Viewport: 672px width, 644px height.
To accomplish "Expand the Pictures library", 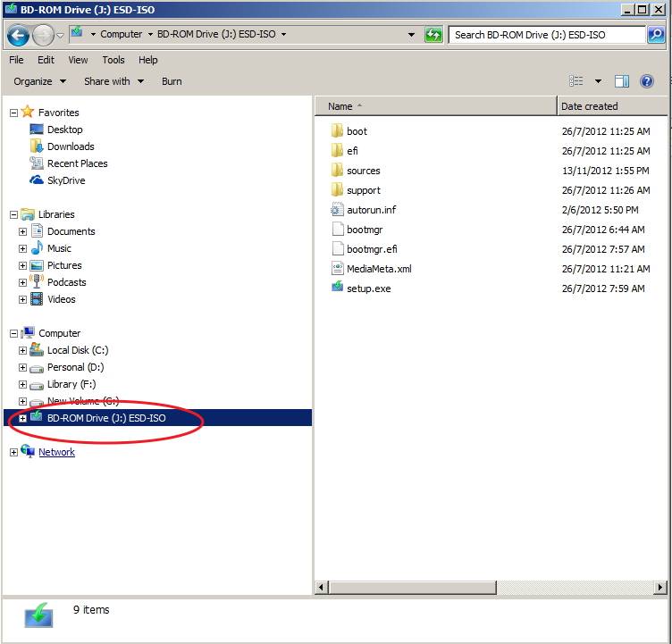I will pos(22,266).
